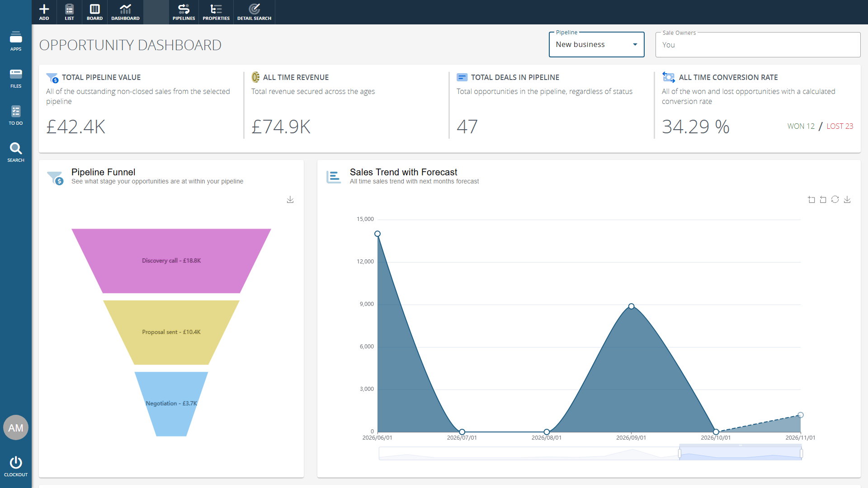
Task: Download the Sales Trend chart image
Action: pos(847,200)
